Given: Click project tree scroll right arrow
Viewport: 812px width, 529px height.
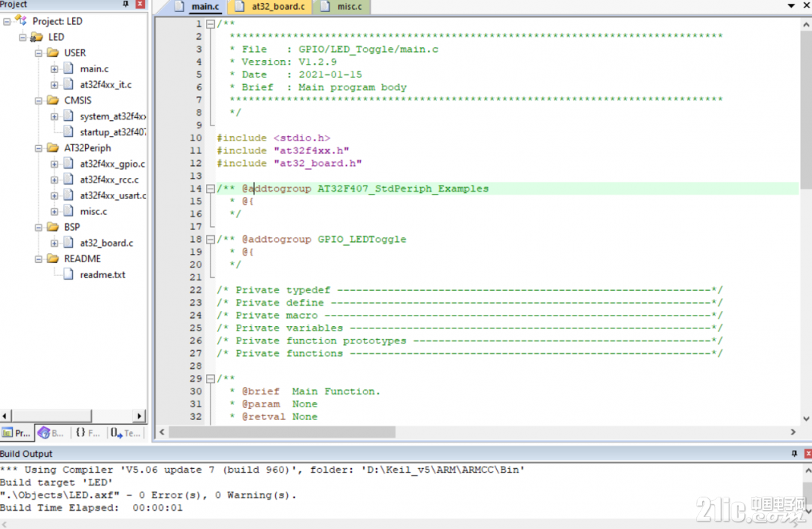Looking at the screenshot, I should coord(139,416).
